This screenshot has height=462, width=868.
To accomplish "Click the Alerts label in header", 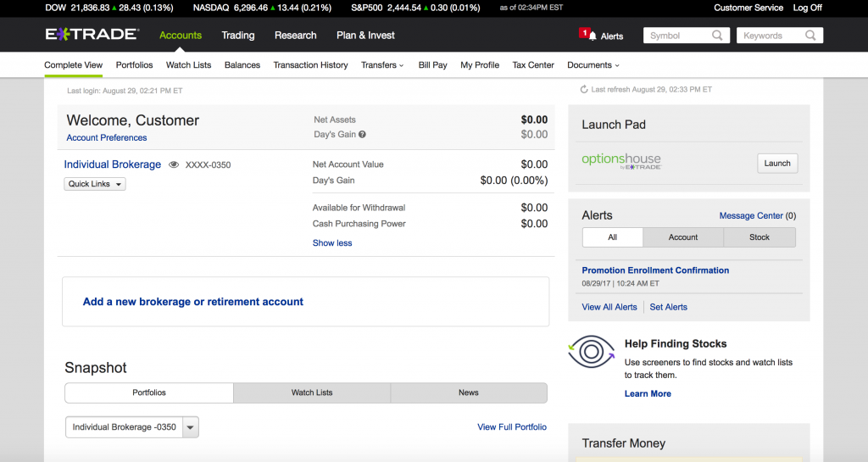I will (x=612, y=36).
